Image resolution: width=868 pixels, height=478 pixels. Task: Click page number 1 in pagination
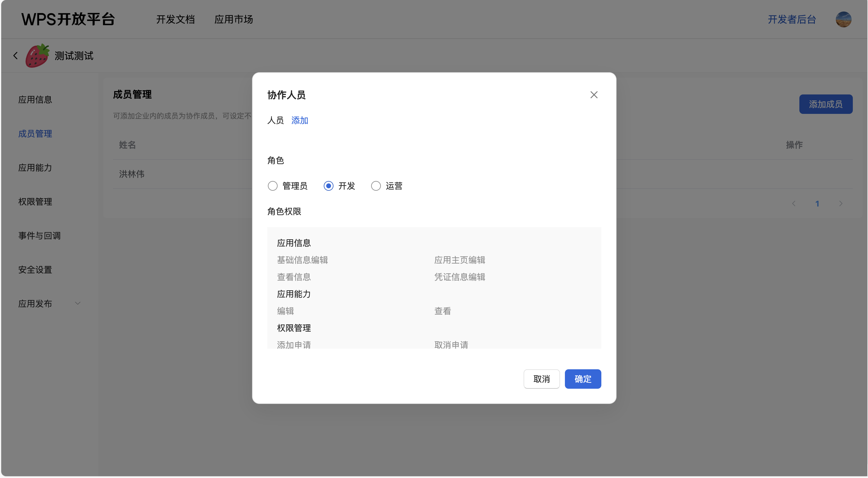coord(817,203)
